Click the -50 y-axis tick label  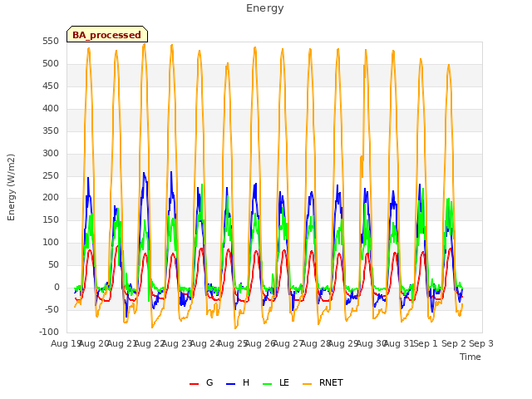[52, 309]
